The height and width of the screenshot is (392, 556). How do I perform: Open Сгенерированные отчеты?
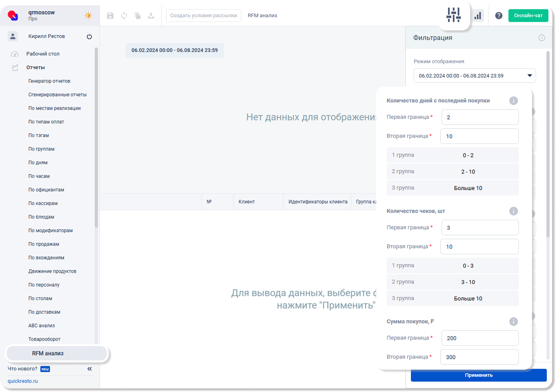pyautogui.click(x=58, y=95)
